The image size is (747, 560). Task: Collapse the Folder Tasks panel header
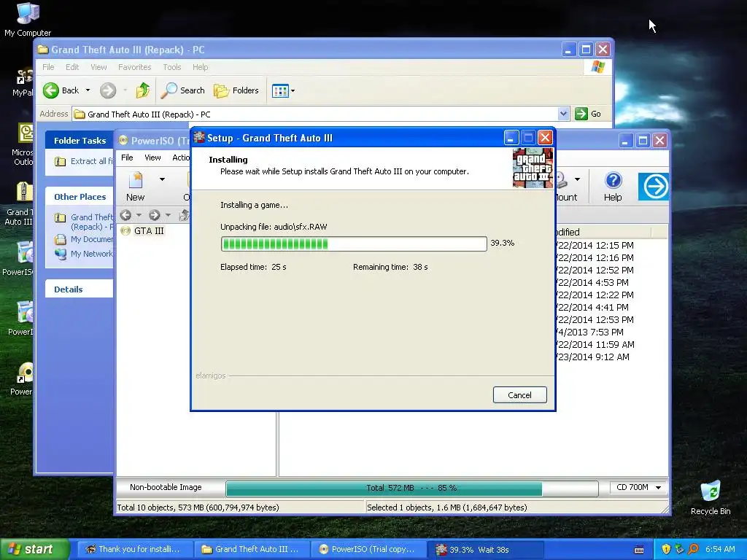point(79,141)
